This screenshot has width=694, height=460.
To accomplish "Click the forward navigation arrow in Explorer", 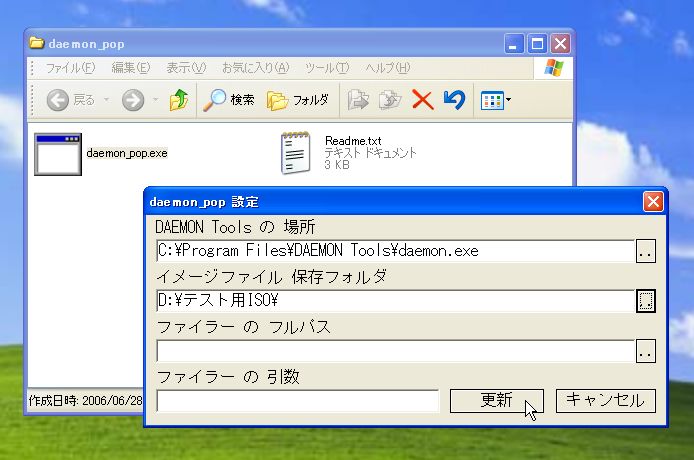I will point(133,100).
